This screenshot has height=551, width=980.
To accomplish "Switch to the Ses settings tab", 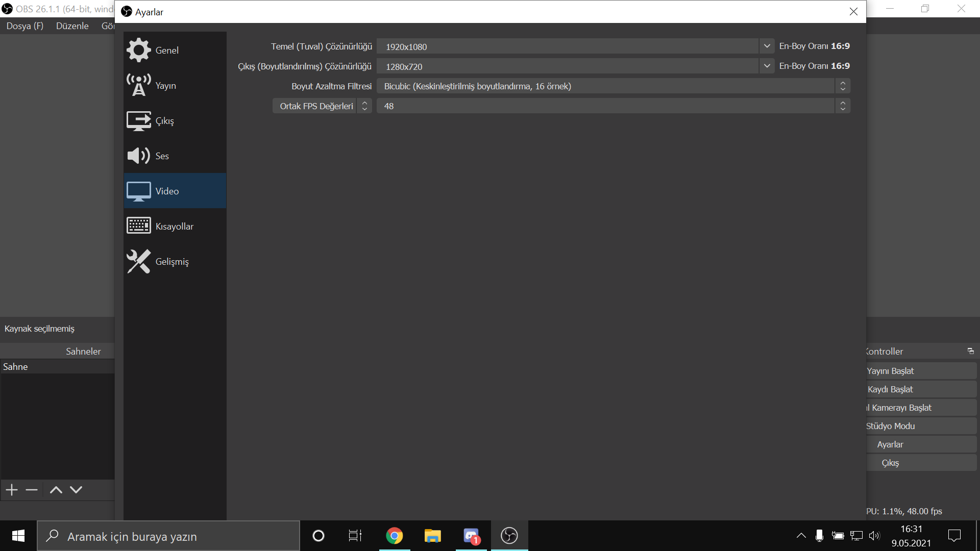I will click(175, 156).
